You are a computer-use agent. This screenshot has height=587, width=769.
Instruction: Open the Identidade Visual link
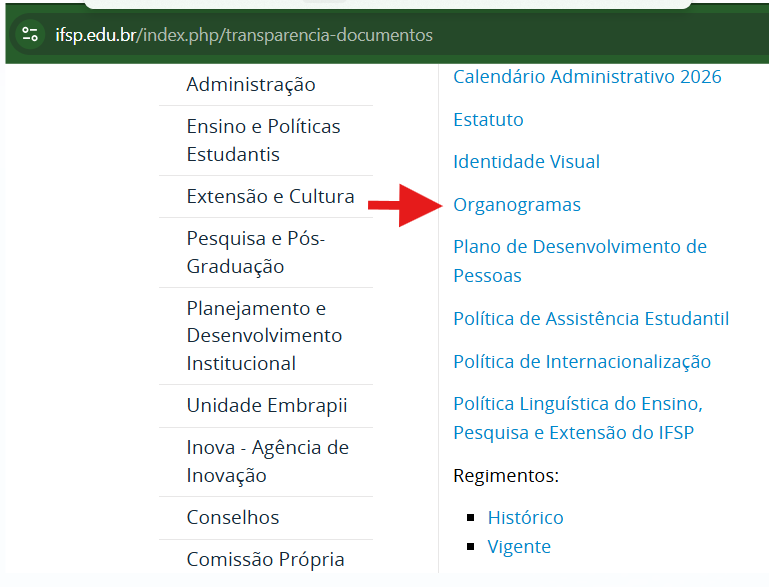click(526, 162)
